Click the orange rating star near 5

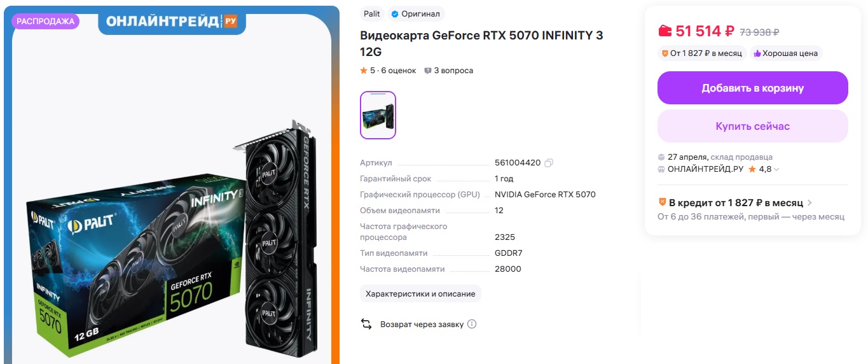pos(364,71)
